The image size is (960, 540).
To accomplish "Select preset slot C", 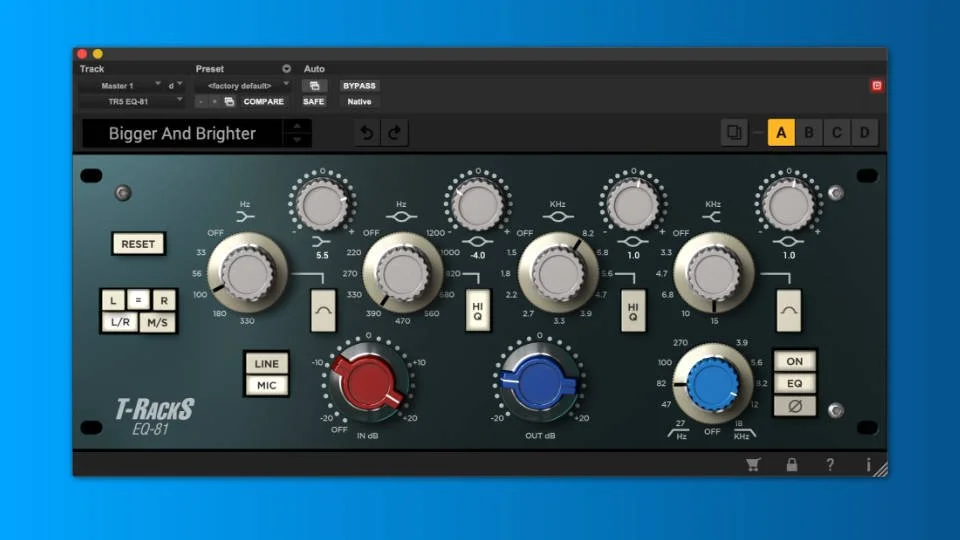I will 836,132.
